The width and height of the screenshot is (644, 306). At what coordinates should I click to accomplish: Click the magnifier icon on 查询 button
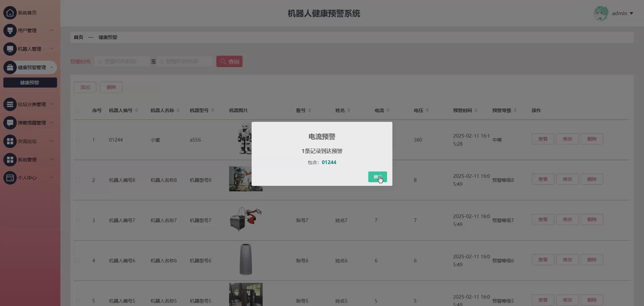[x=223, y=61]
